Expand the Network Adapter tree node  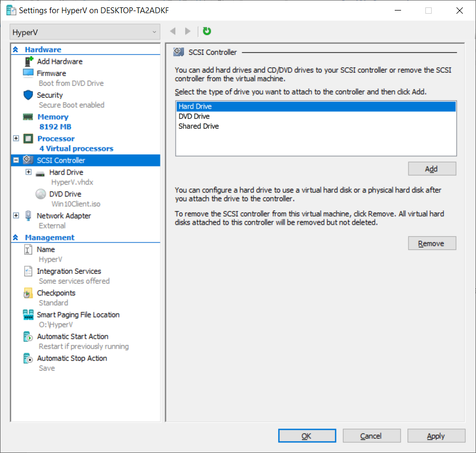click(16, 216)
